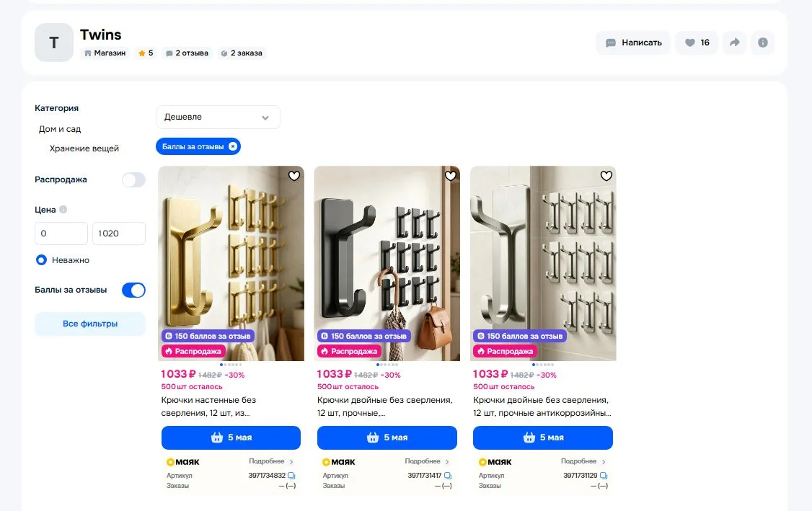Expand Подробнее for the gold hooks
812x511 pixels.
click(x=271, y=461)
